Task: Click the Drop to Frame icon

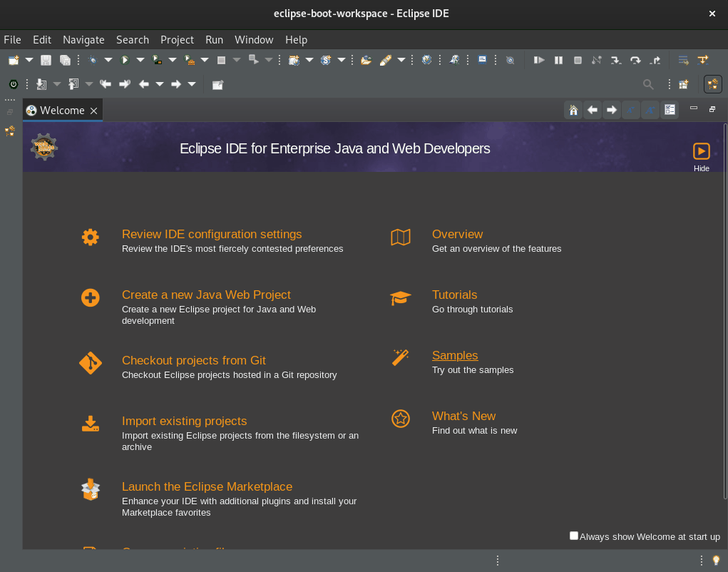Action: (x=683, y=60)
